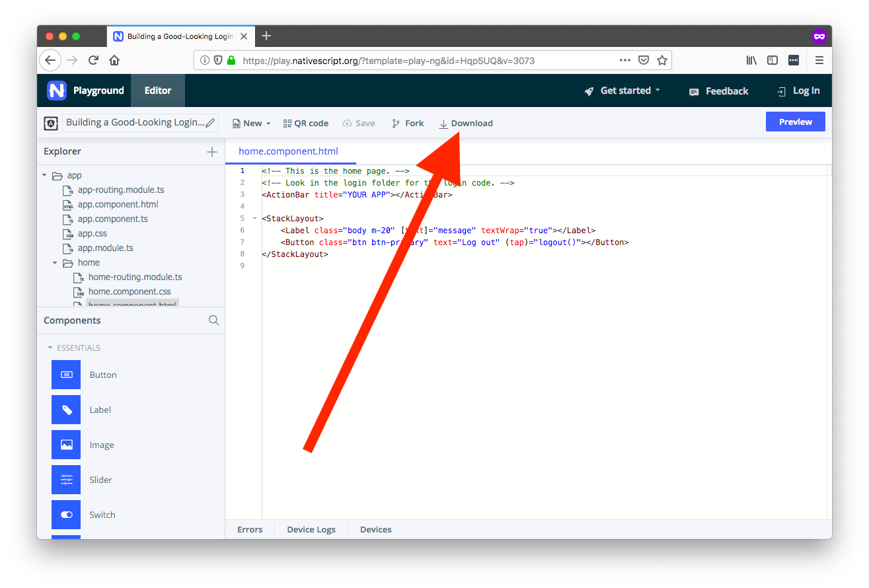Select the Switch component icon
869x588 pixels.
click(x=66, y=515)
